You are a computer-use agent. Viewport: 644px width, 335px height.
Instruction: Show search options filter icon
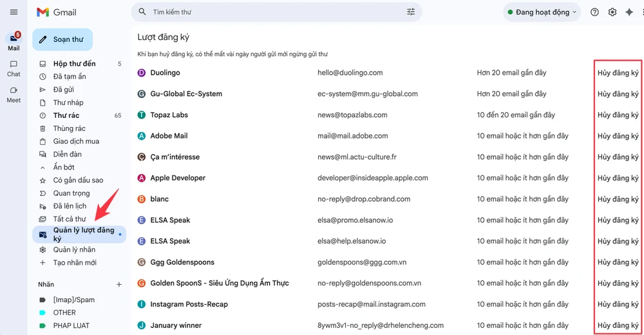(x=411, y=12)
